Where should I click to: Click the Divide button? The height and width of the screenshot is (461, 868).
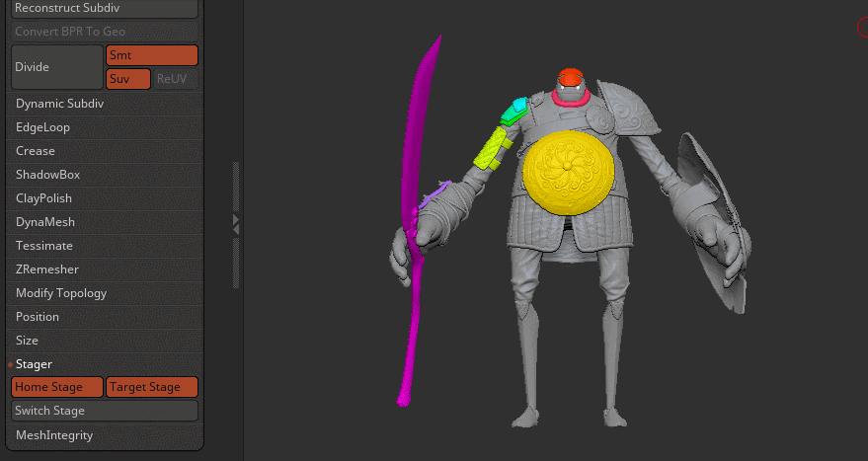57,67
